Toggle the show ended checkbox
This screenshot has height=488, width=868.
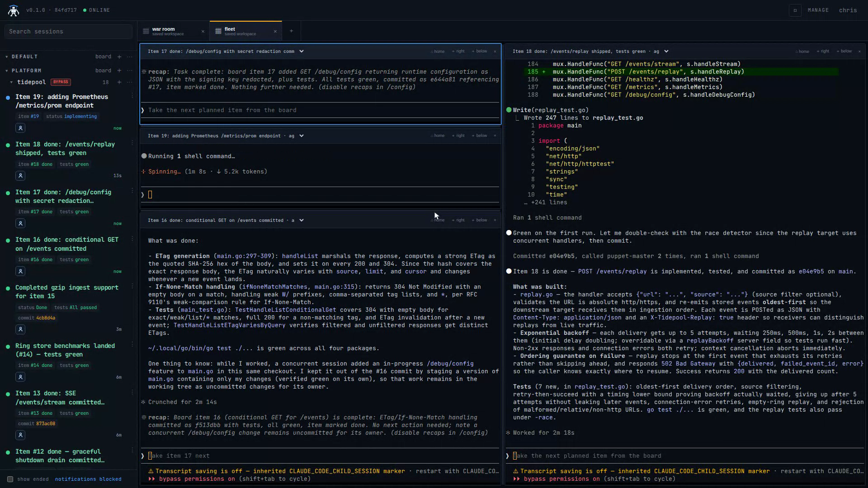coord(10,479)
